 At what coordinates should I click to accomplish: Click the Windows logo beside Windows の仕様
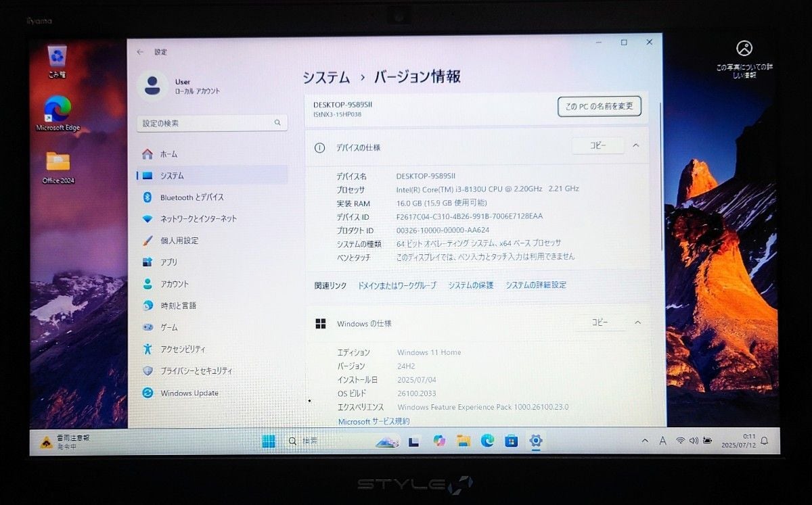321,324
